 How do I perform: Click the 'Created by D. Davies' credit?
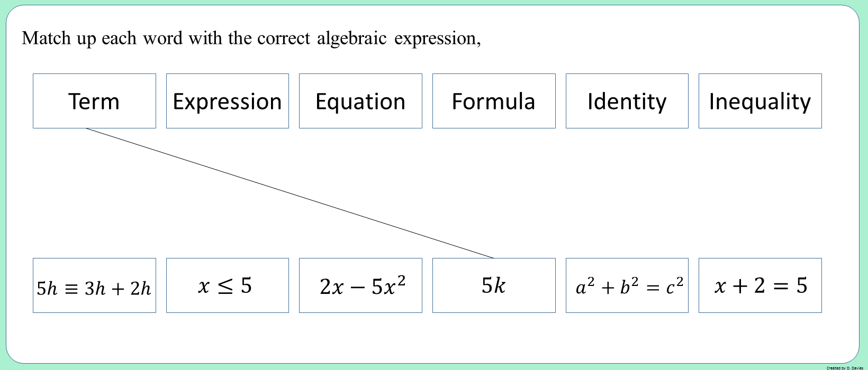coord(845,367)
